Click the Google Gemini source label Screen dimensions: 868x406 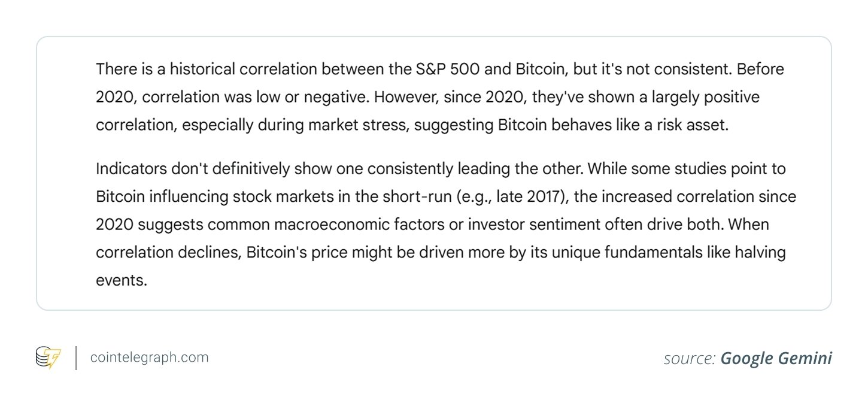pyautogui.click(x=776, y=358)
